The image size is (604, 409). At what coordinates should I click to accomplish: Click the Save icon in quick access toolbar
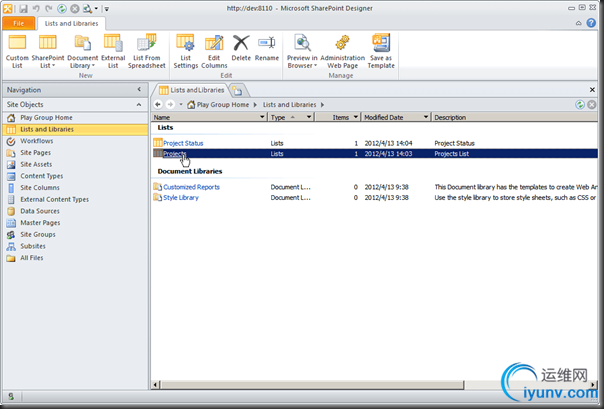23,8
